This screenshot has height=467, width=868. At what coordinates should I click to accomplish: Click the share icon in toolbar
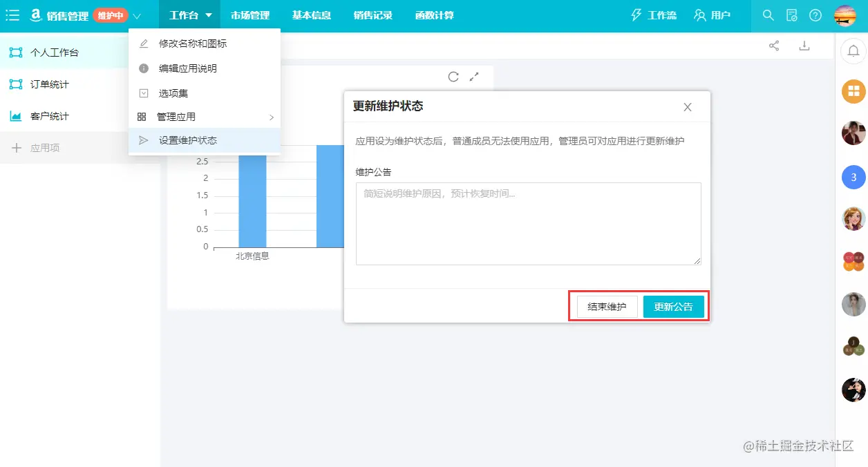click(x=774, y=46)
